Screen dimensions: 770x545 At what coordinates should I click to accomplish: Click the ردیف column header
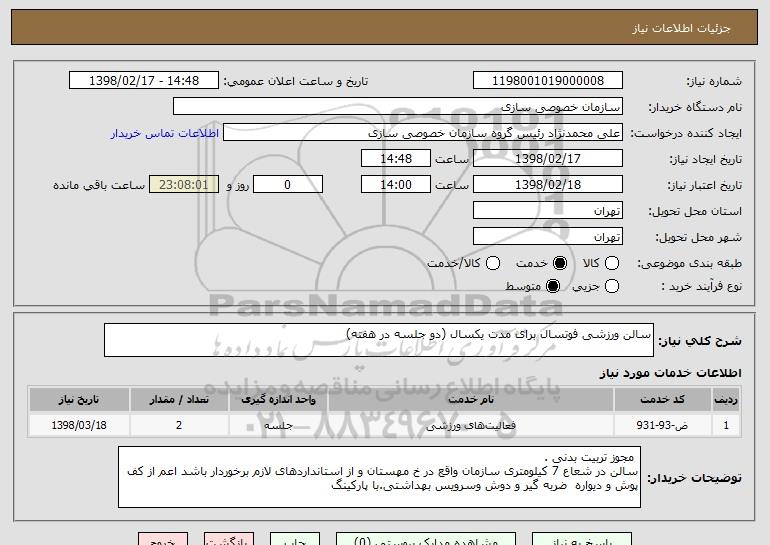(726, 400)
